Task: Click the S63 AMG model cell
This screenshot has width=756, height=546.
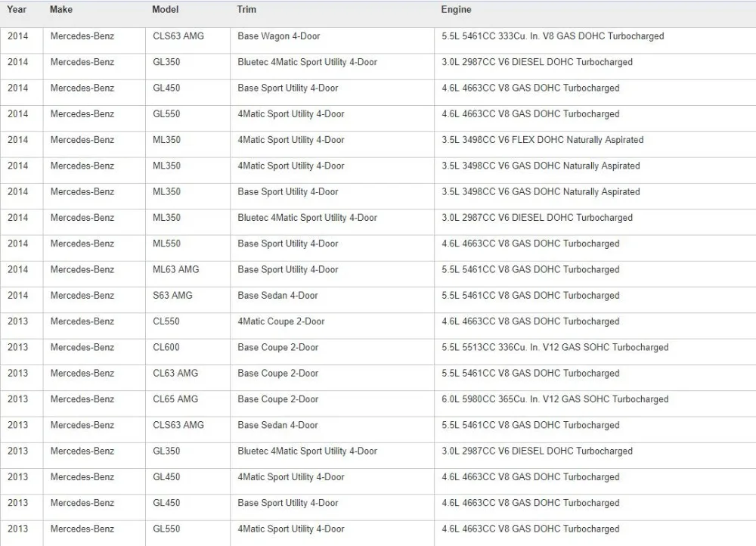Action: [187, 300]
